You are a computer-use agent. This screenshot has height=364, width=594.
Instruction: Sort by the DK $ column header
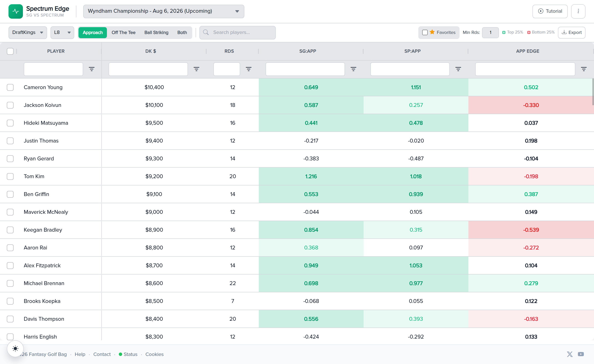[151, 51]
